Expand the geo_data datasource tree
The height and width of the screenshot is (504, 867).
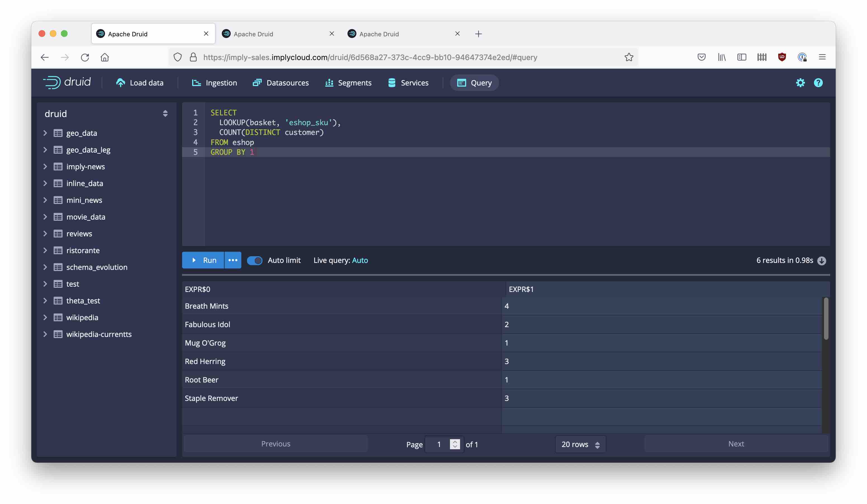pos(45,133)
